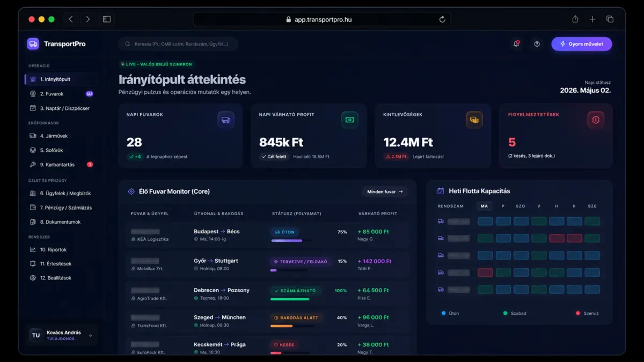
Task: Click the 100% progress bar for Debrecen–Pozsony
Action: 290,299
